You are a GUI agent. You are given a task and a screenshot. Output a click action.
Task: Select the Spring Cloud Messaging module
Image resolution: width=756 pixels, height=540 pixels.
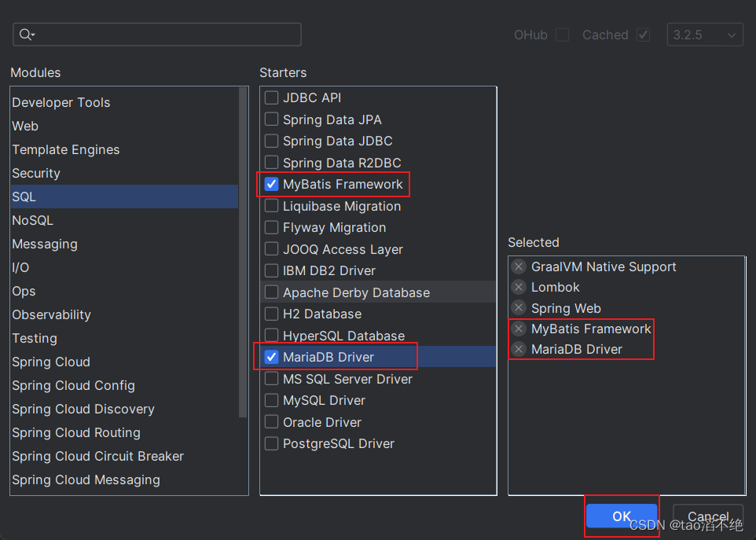tap(124, 480)
